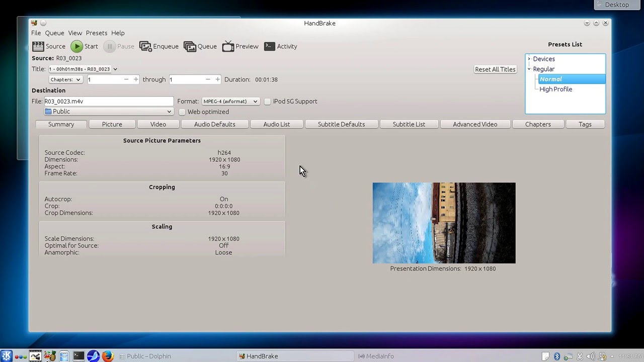Viewport: 644px width, 362px height.
Task: Add job with the Enqueue icon
Action: [145, 46]
